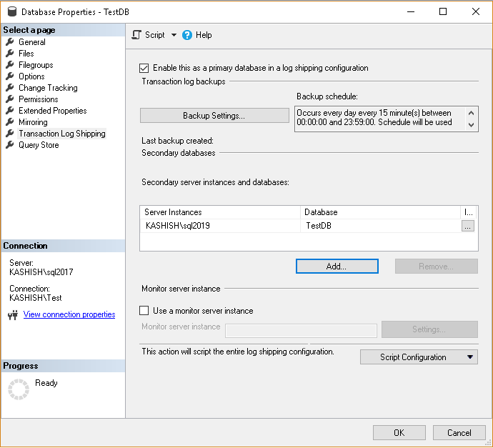The width and height of the screenshot is (493, 448).
Task: Click the connection properties icon
Action: [12, 314]
